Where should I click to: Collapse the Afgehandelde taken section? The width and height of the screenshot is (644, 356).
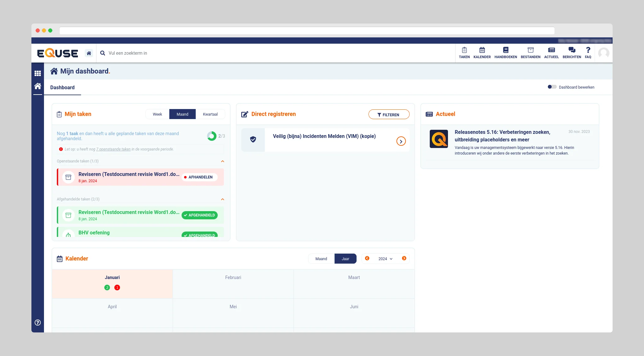click(x=222, y=199)
